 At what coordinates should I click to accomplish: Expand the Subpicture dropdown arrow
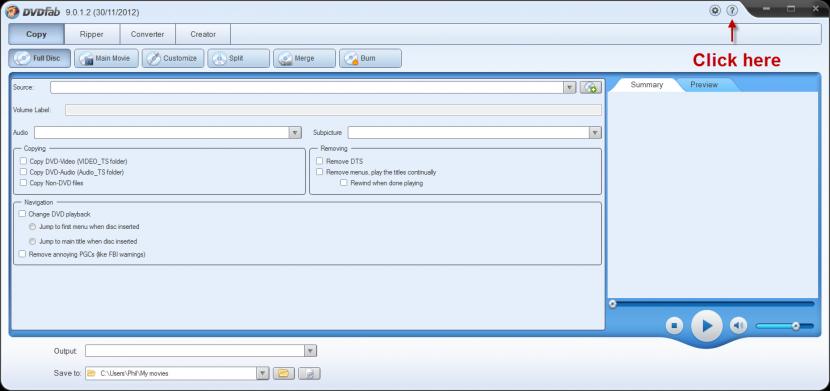pyautogui.click(x=596, y=133)
